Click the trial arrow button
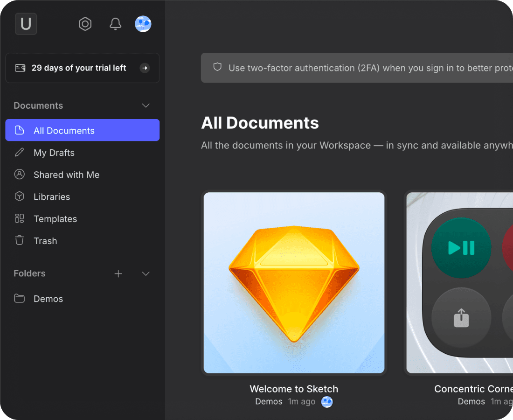The width and height of the screenshot is (513, 420). (x=145, y=68)
